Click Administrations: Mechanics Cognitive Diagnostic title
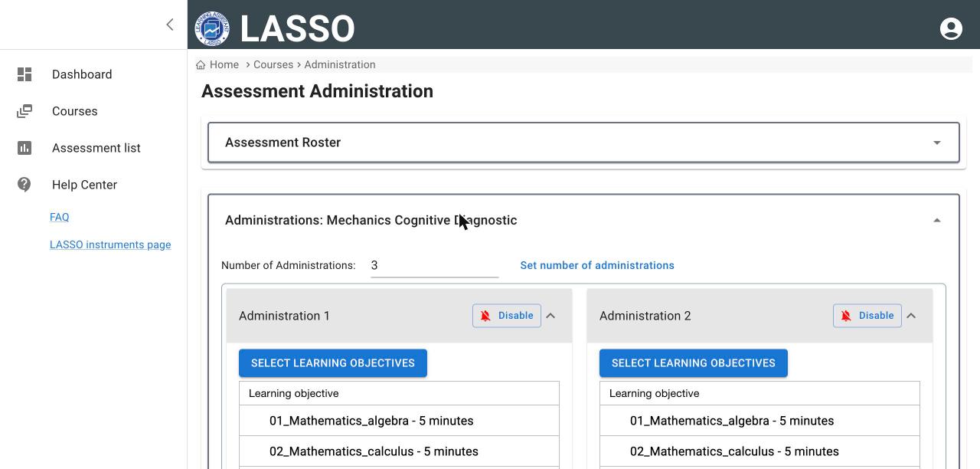Screen dimensions: 980x469 pyautogui.click(x=371, y=220)
